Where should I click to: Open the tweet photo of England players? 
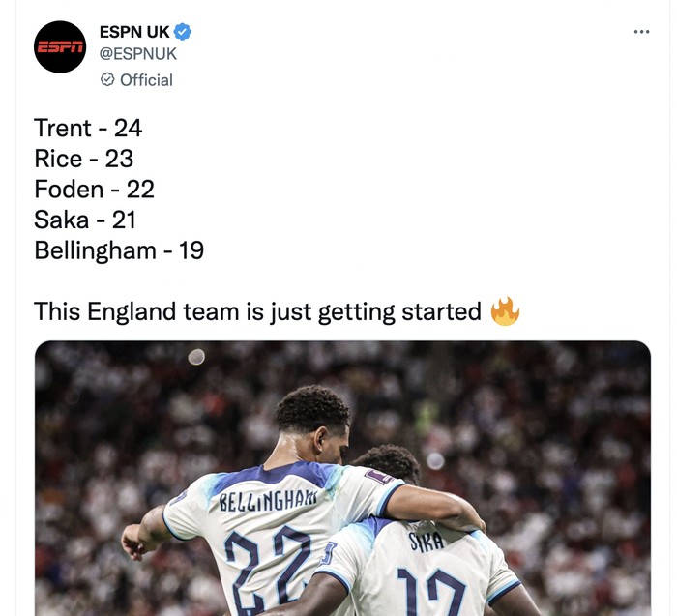pos(342,479)
